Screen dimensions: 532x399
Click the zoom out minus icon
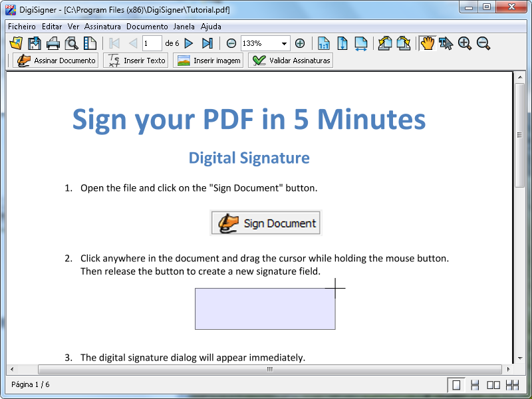231,43
